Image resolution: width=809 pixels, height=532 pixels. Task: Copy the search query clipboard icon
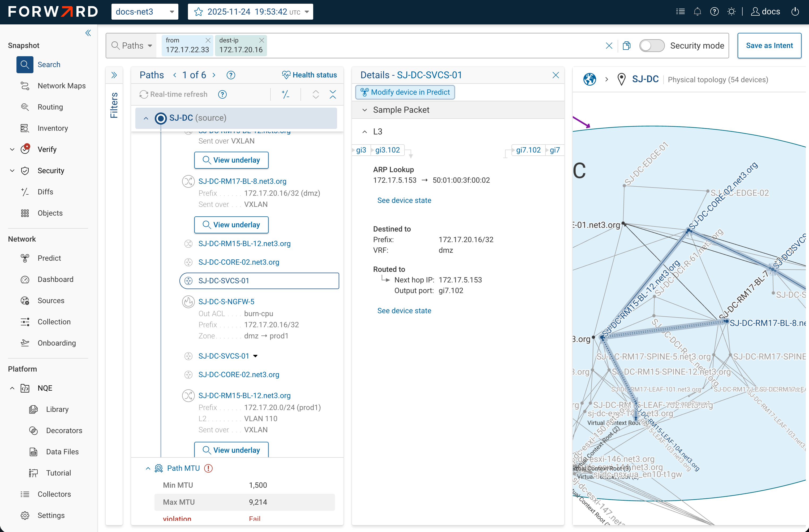click(x=626, y=46)
